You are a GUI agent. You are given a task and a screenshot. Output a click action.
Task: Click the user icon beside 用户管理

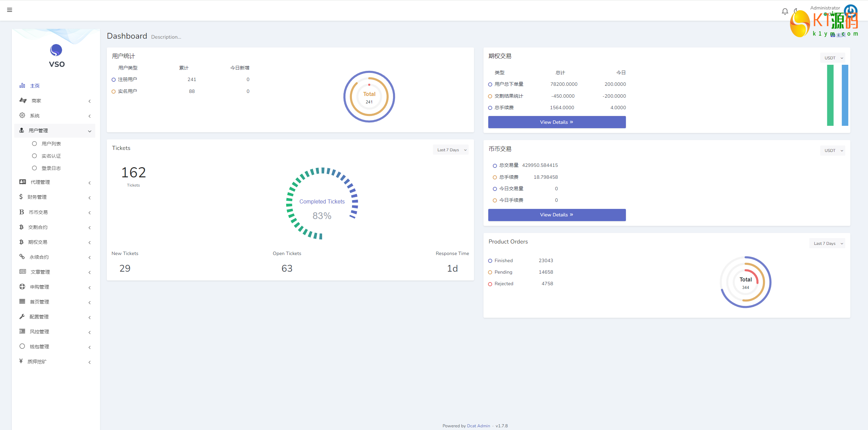pos(22,130)
